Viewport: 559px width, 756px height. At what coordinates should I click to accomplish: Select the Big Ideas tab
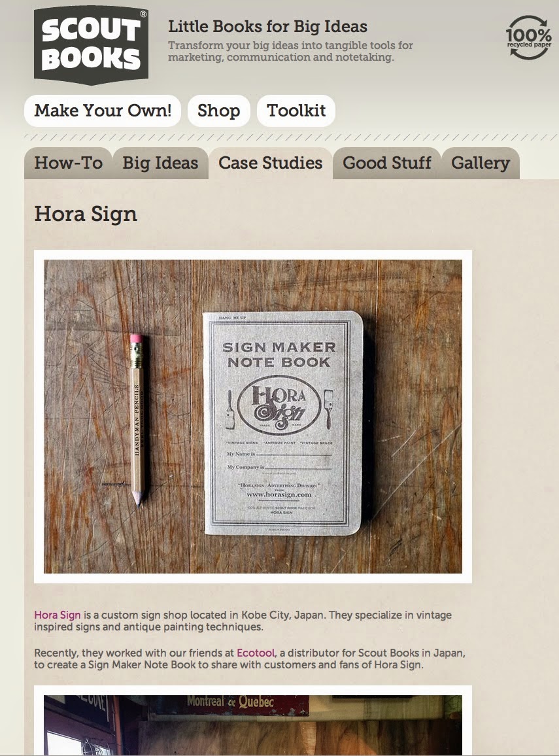pyautogui.click(x=160, y=163)
